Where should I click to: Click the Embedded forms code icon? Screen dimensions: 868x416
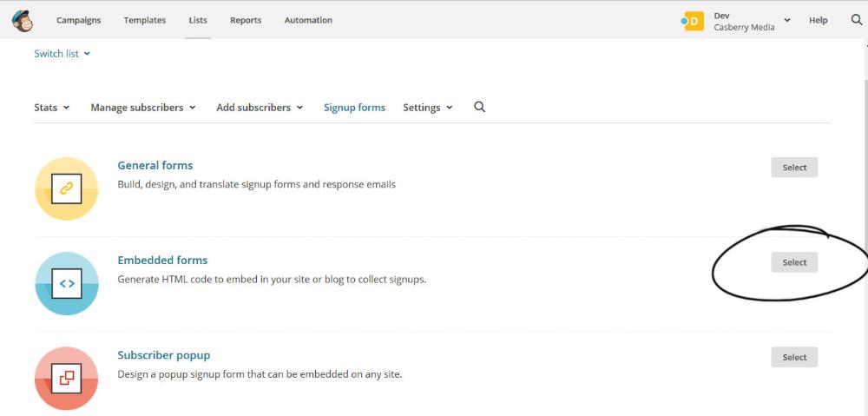click(67, 284)
